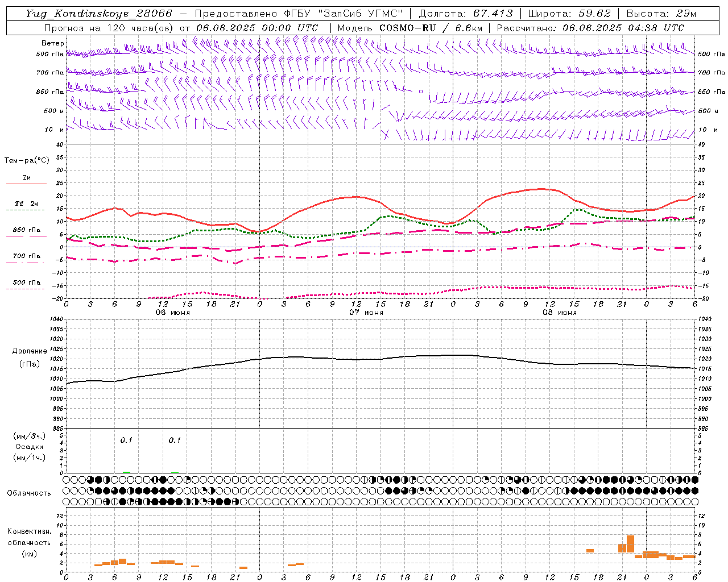Image resolution: width=728 pixels, height=582 pixels.
Task: Click the Облачность cloudiness label
Action: tap(29, 493)
